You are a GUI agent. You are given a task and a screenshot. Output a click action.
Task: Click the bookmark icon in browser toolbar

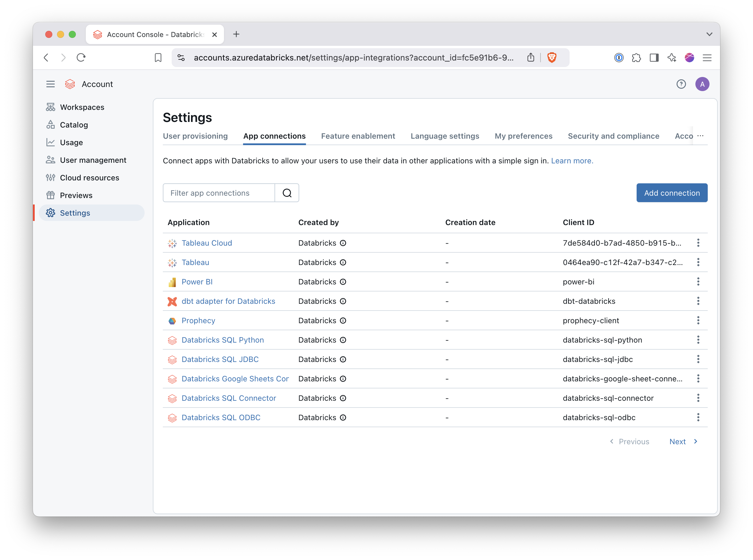point(158,58)
